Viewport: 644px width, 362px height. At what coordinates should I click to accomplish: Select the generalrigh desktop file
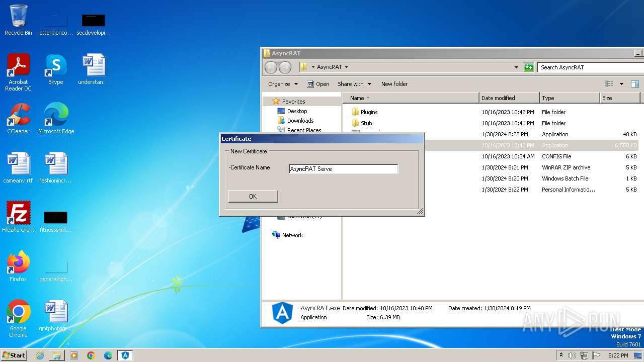[56, 270]
